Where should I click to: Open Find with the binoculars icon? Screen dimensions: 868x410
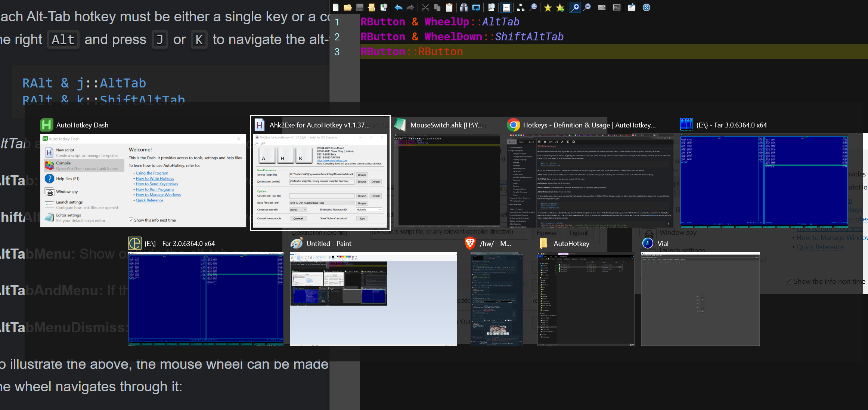(x=464, y=7)
